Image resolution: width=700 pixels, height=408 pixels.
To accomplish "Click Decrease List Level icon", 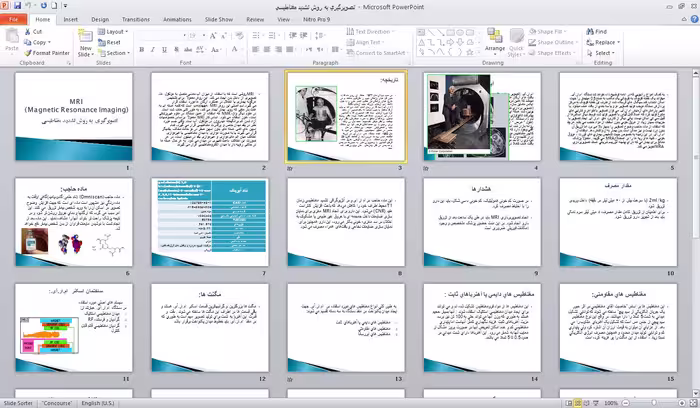I will pyautogui.click(x=293, y=35).
